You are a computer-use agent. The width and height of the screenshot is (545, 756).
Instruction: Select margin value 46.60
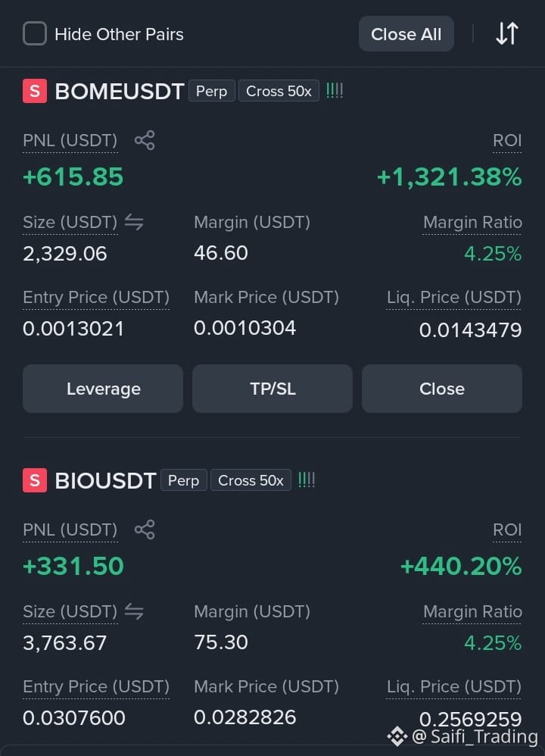[221, 253]
